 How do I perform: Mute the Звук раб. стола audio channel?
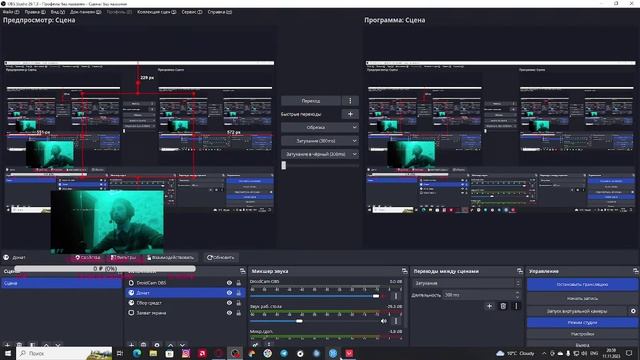coord(384,321)
